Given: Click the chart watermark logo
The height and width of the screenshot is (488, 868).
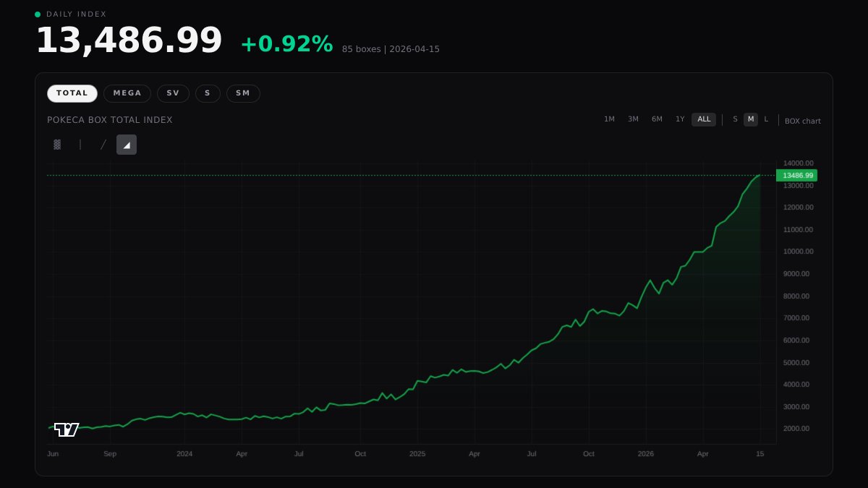Looking at the screenshot, I should pyautogui.click(x=66, y=429).
